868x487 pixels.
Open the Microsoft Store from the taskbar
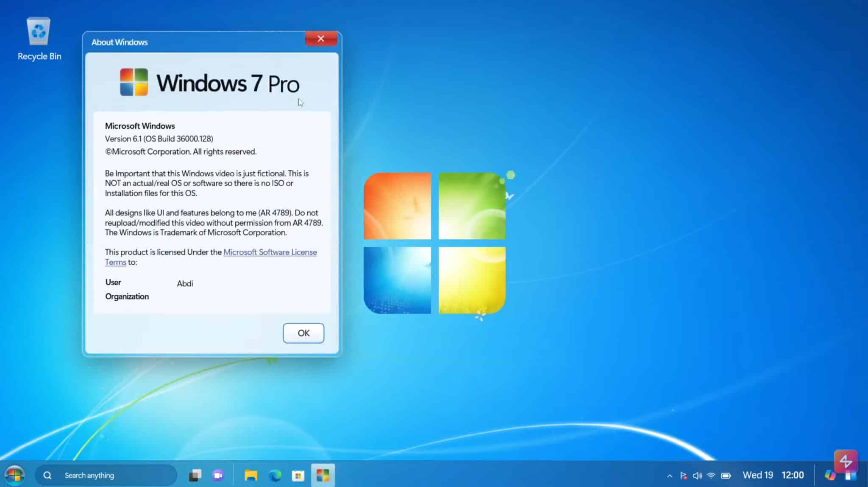pos(298,475)
